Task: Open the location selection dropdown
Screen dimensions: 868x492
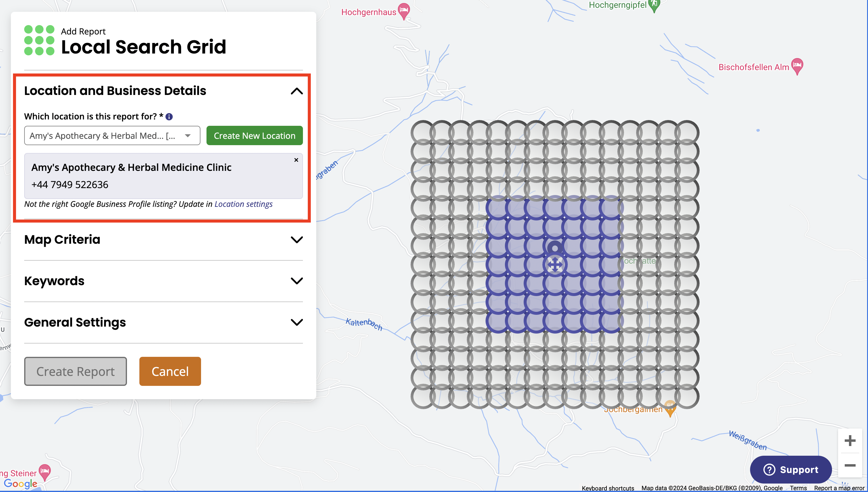Action: [112, 136]
